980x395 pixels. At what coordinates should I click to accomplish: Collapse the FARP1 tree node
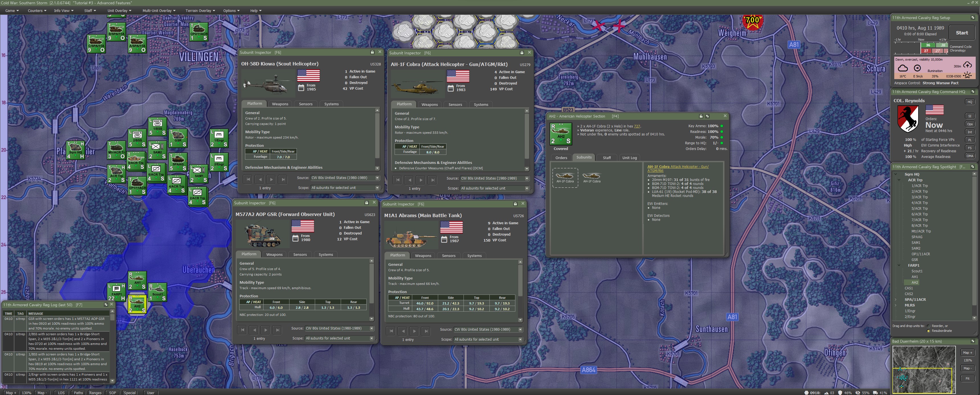pyautogui.click(x=900, y=265)
